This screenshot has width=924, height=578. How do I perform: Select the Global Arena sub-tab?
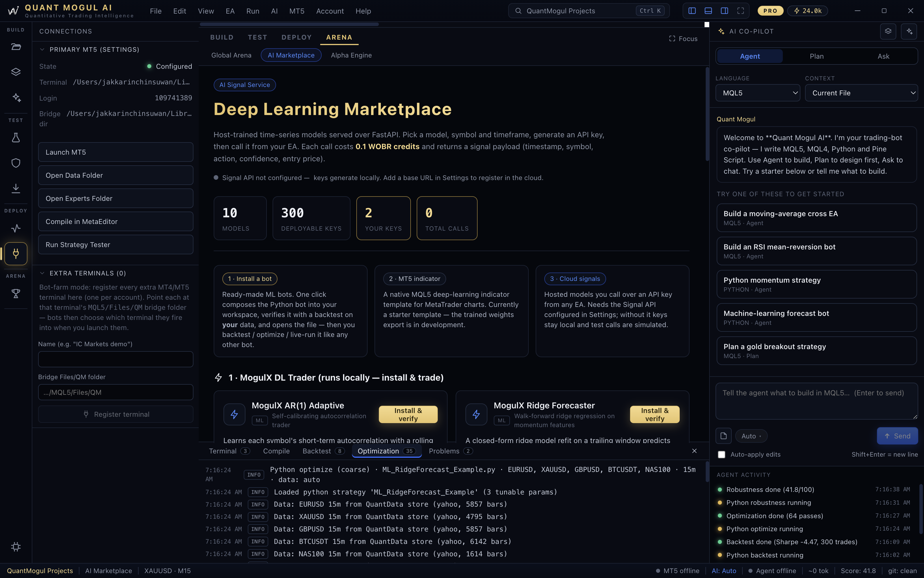231,55
